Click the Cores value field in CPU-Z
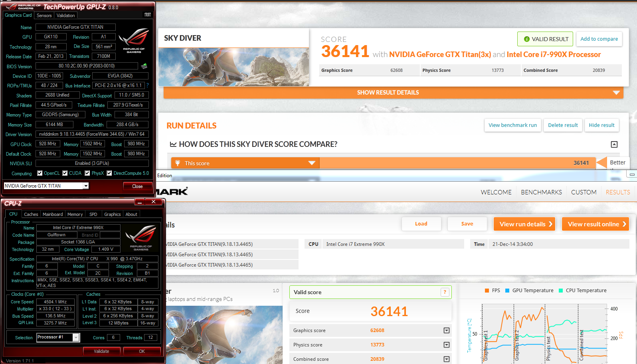This screenshot has height=364, width=637. coord(113,338)
